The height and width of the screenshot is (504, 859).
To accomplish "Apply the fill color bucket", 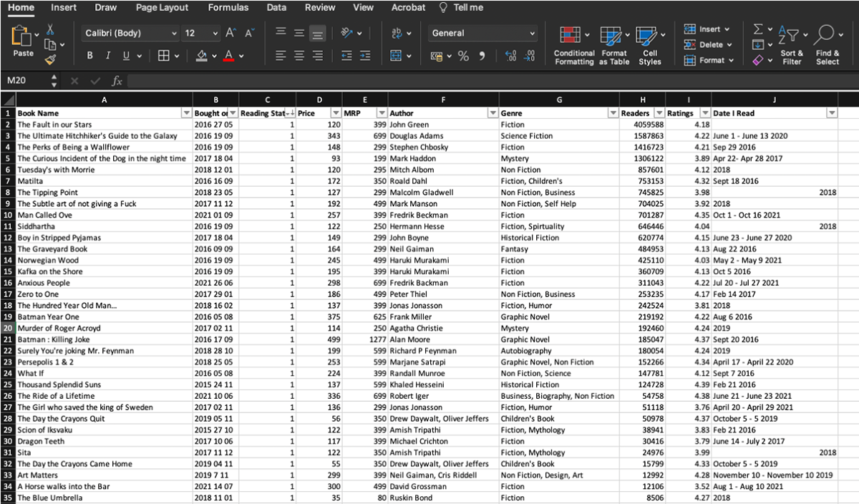I will tap(202, 56).
